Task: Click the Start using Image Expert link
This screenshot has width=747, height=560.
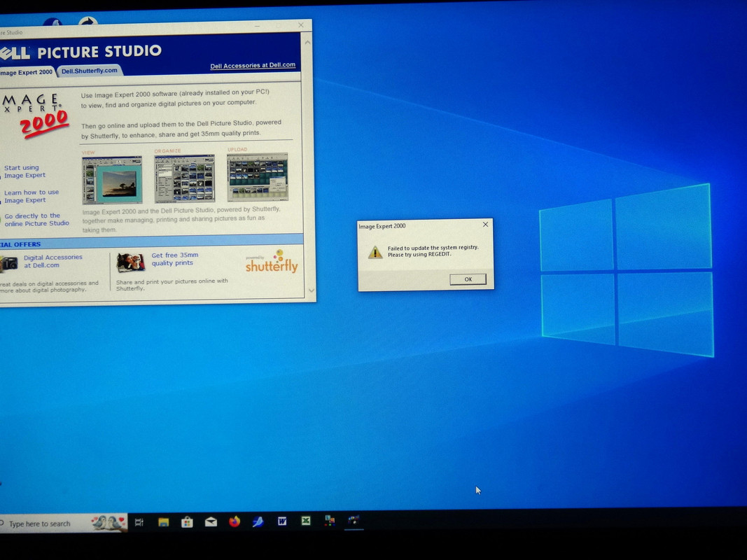Action: [25, 171]
